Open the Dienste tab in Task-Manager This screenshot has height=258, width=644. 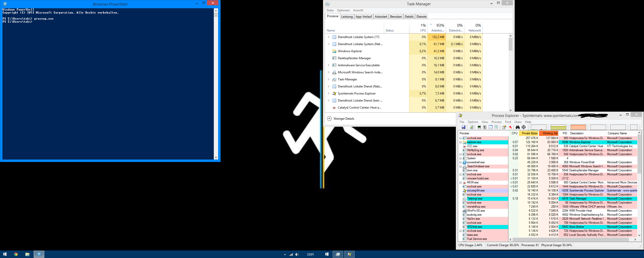click(421, 17)
